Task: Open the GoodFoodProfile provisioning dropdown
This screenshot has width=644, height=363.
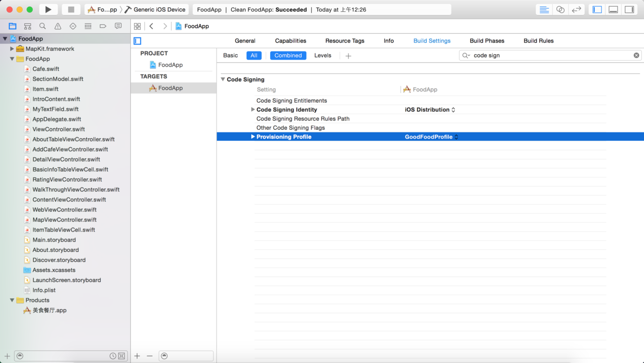Action: tap(432, 137)
